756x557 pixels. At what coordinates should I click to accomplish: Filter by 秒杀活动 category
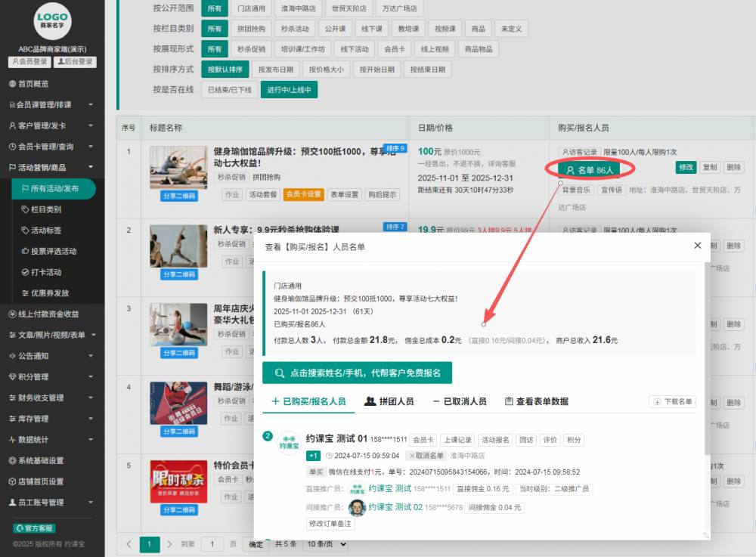coord(294,29)
